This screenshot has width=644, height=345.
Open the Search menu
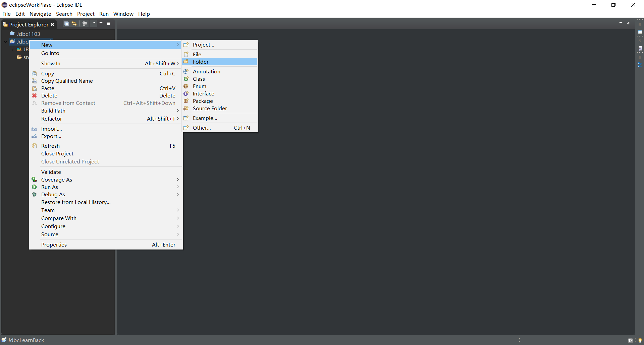pos(64,14)
